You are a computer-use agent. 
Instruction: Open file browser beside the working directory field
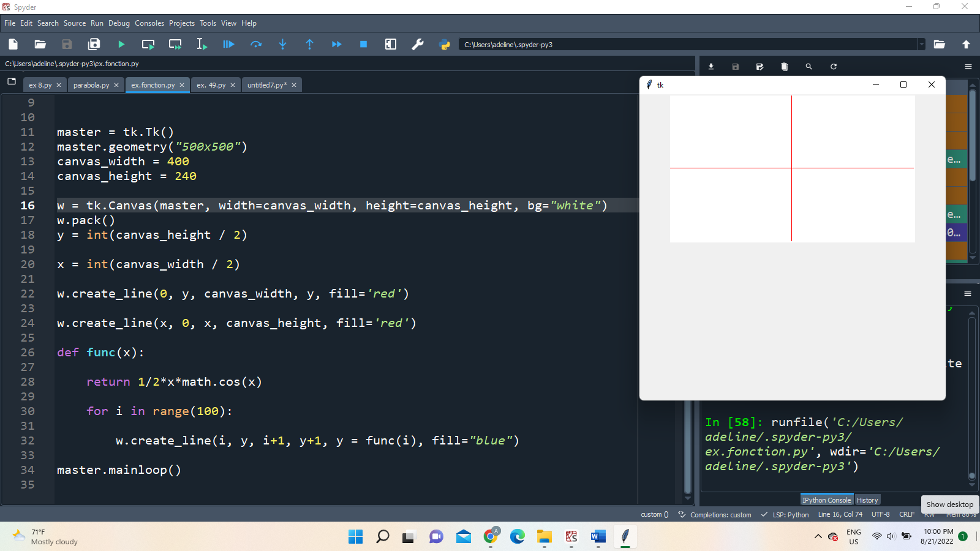coord(940,44)
